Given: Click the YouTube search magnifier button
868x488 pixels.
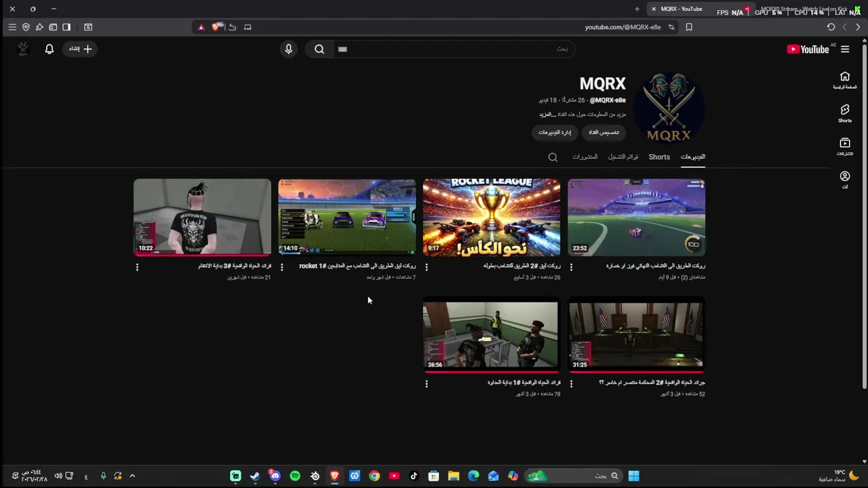Looking at the screenshot, I should point(319,49).
